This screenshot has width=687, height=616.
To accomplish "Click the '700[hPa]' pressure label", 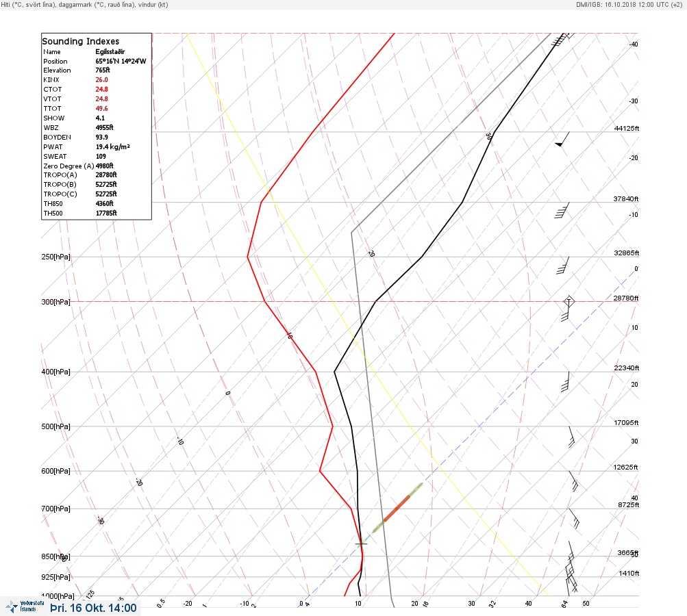I will [x=55, y=509].
